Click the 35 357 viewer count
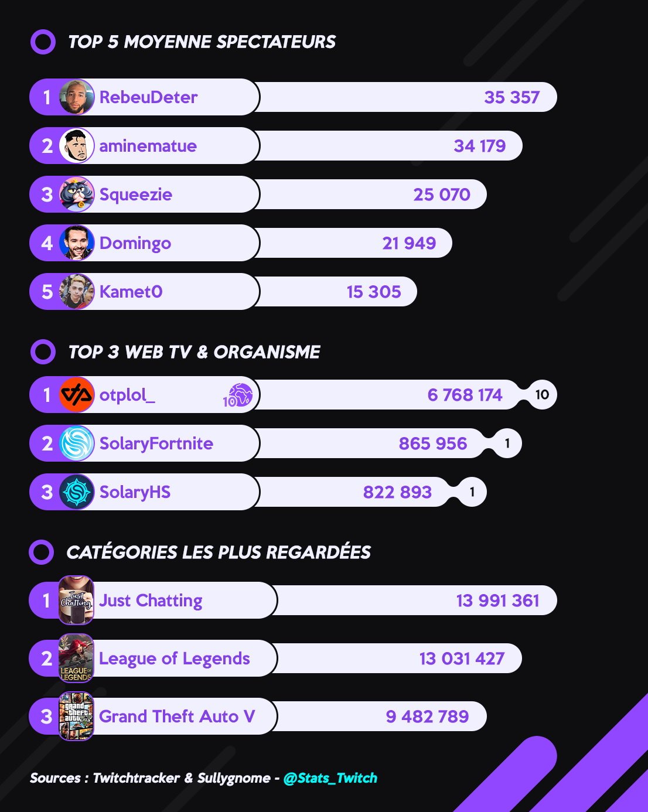 511,97
